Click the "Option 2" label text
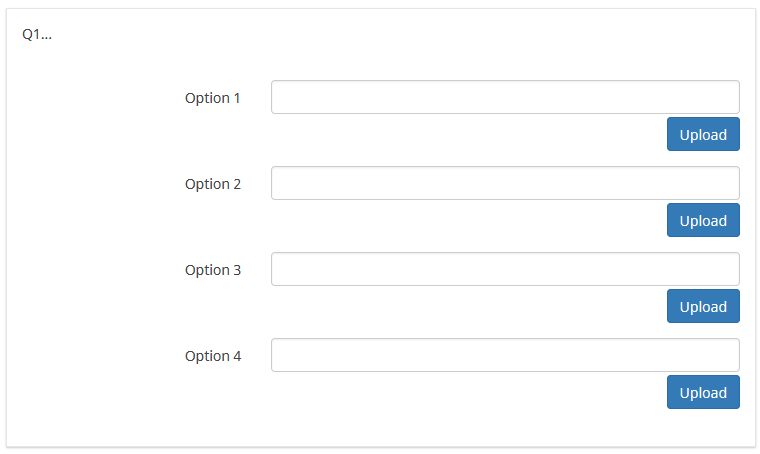760x454 pixels. tap(213, 184)
